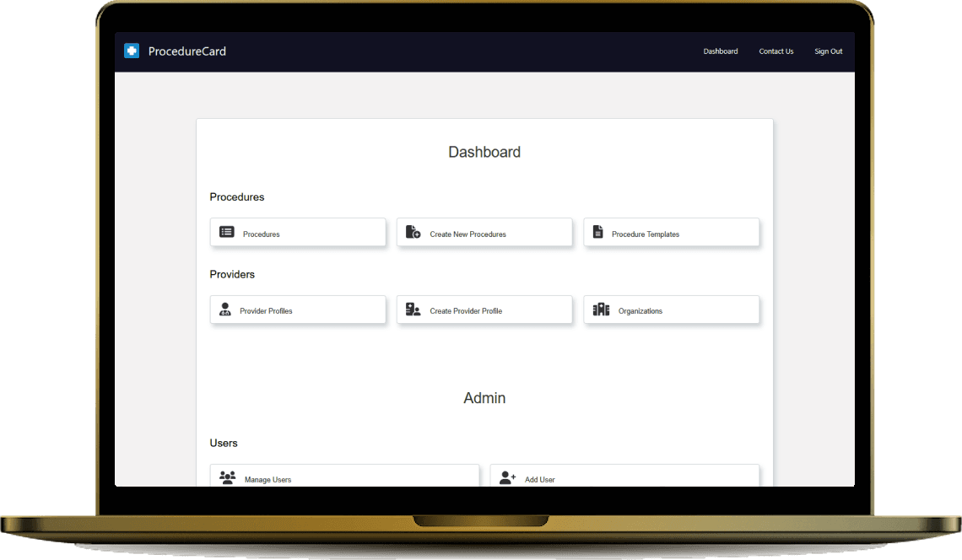
Task: Select Contact Us in the navigation bar
Action: [x=776, y=51]
